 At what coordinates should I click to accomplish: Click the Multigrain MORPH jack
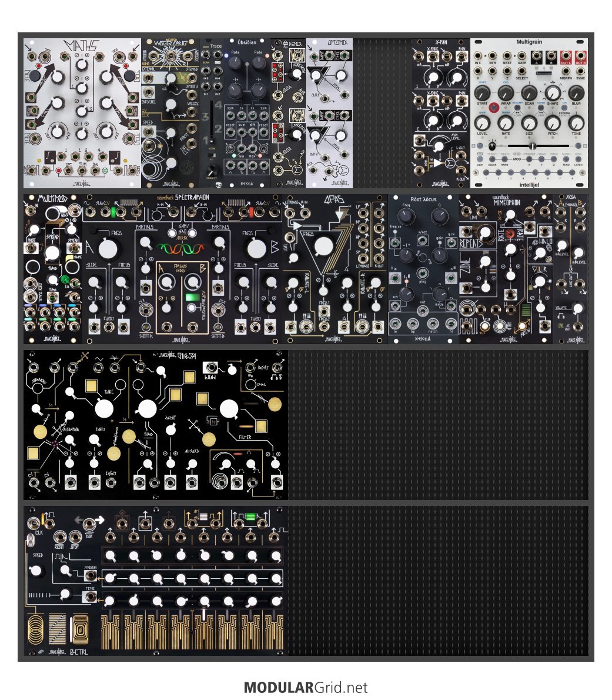(566, 71)
